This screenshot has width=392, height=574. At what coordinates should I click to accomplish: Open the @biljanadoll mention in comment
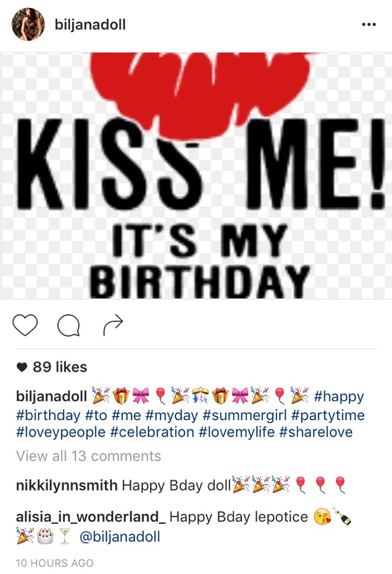click(120, 537)
